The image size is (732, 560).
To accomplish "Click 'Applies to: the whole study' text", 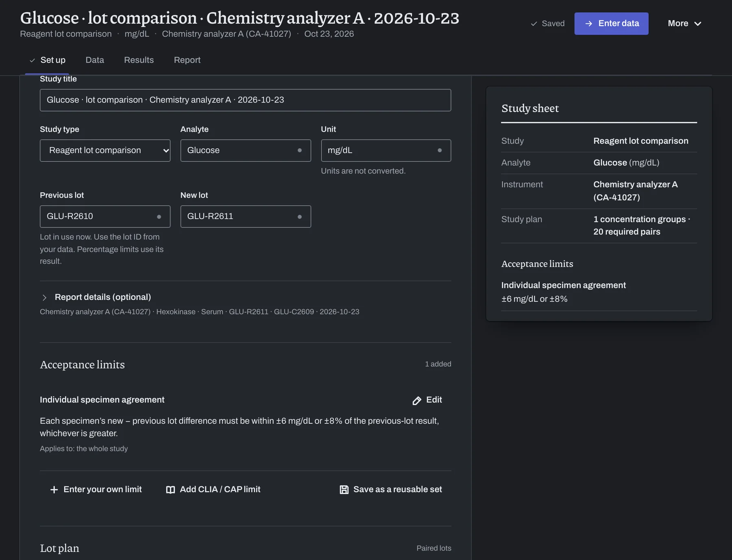I will point(84,449).
